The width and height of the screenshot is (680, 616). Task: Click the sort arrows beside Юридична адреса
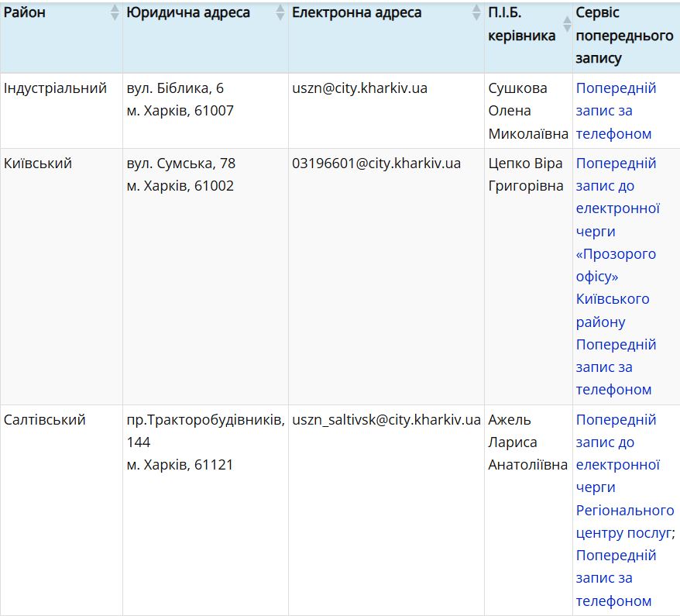click(x=280, y=13)
